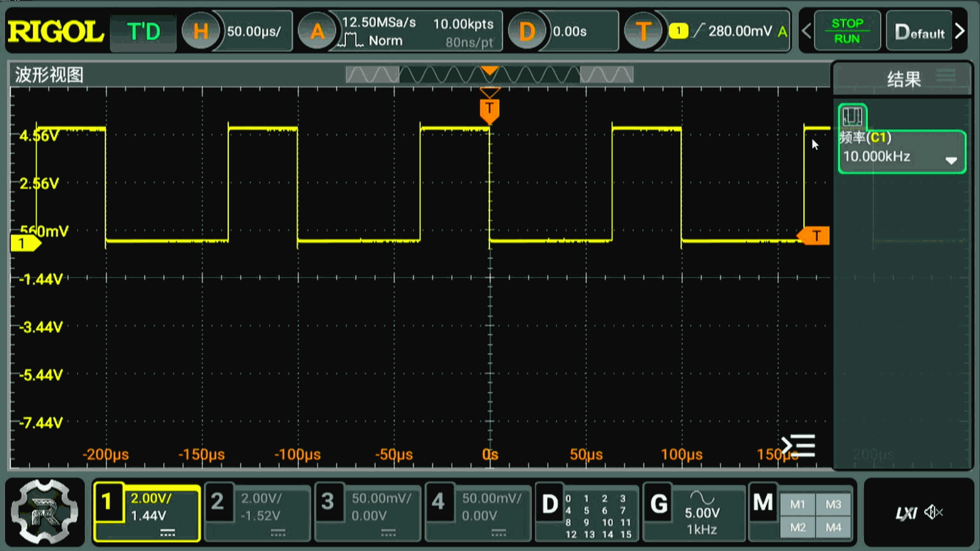Toggle channel 1 on or off
Screen dimensions: 980x551
108,503
